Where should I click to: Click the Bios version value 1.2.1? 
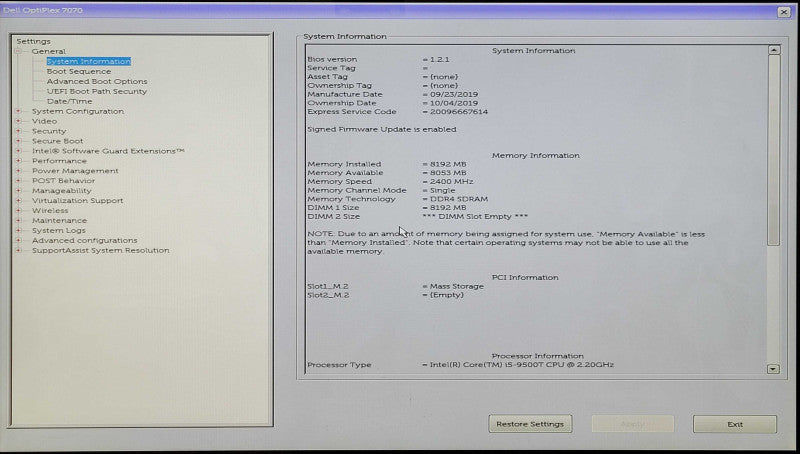(x=440, y=60)
